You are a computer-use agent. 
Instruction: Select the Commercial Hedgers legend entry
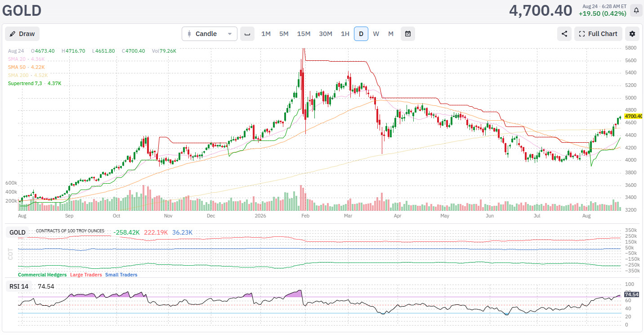point(42,275)
